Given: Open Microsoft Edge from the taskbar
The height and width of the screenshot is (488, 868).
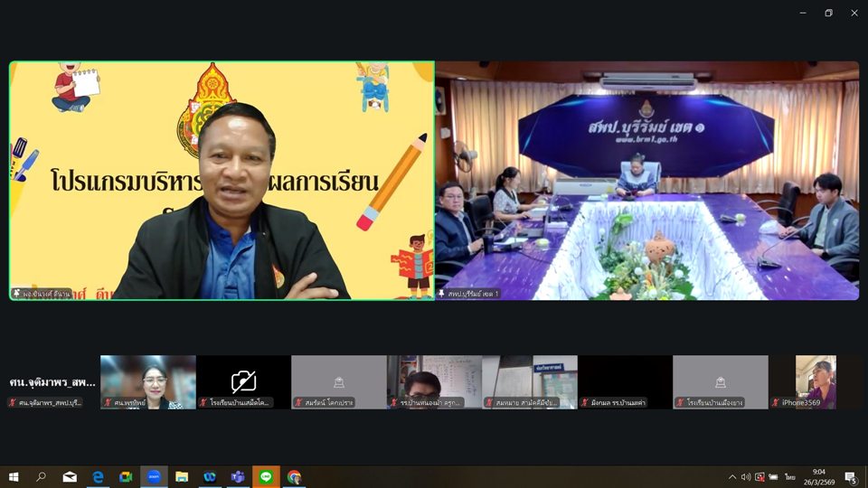Looking at the screenshot, I should 98,476.
